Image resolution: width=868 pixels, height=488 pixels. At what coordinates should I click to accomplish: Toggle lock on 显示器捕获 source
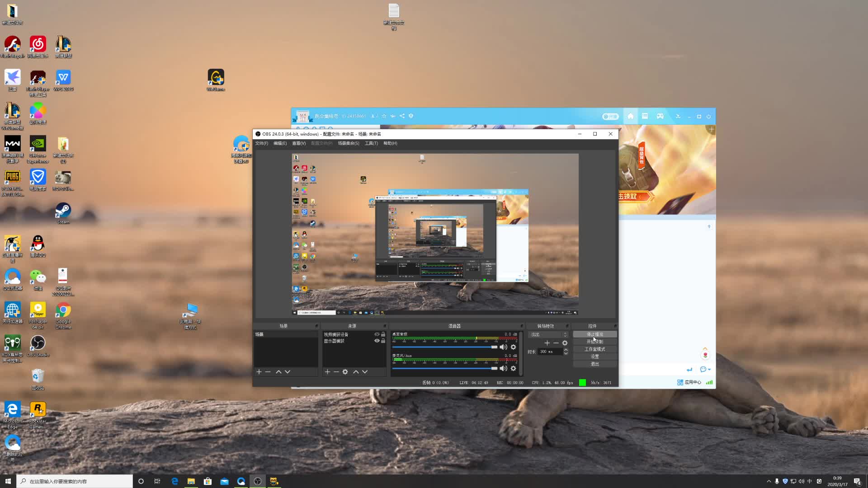[x=383, y=341]
